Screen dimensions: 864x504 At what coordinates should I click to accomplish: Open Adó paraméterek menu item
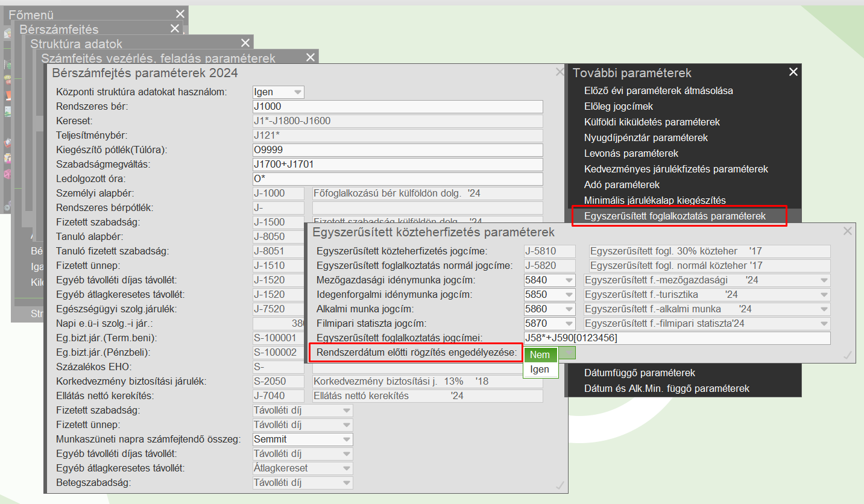point(622,184)
